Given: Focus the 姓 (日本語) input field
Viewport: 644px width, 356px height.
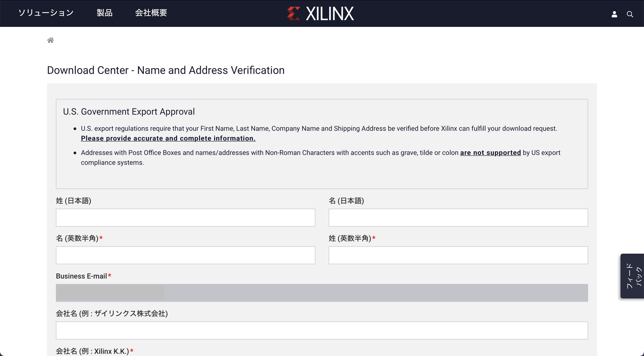Looking at the screenshot, I should click(186, 218).
